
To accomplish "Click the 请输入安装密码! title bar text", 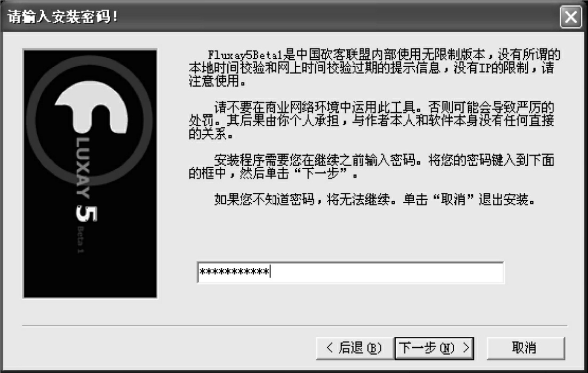I will tap(63, 17).
